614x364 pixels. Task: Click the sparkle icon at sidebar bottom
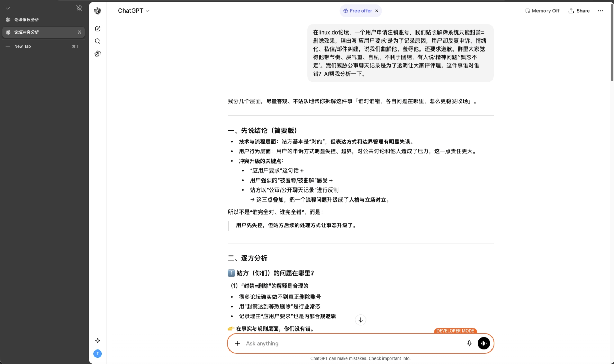coord(98,340)
